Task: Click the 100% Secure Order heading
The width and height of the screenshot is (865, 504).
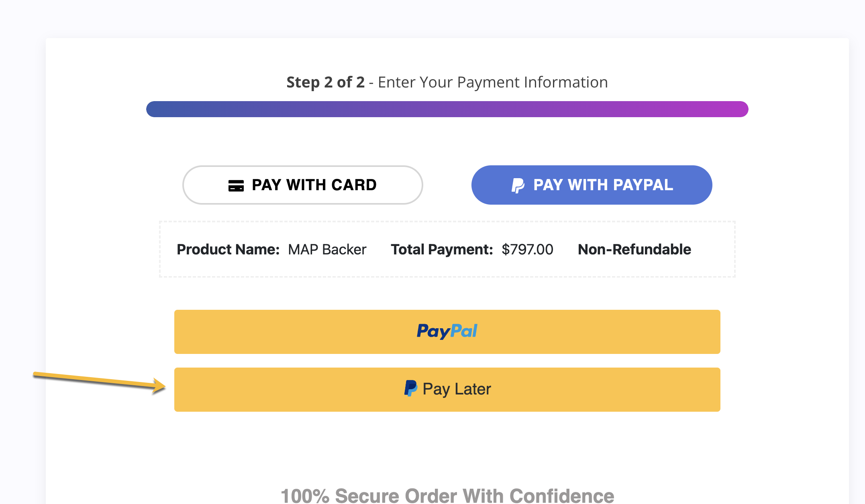Action: pyautogui.click(x=447, y=496)
